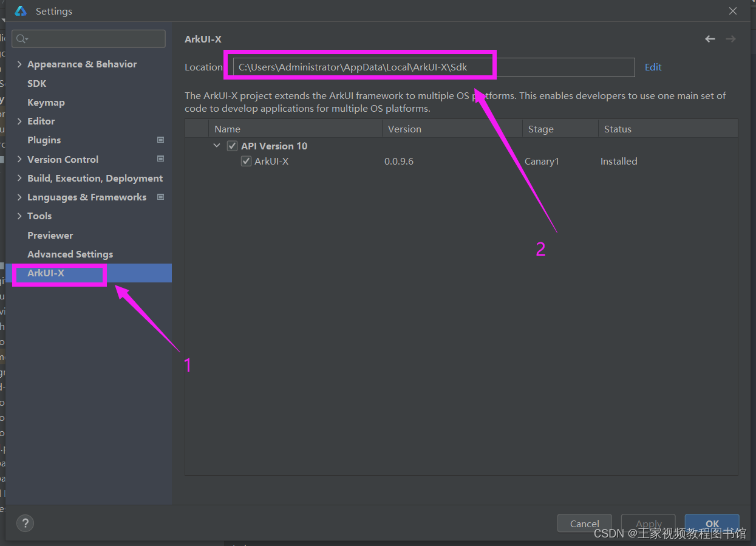Expand Build, Execution, Deployment group
The height and width of the screenshot is (546, 756).
coord(19,178)
